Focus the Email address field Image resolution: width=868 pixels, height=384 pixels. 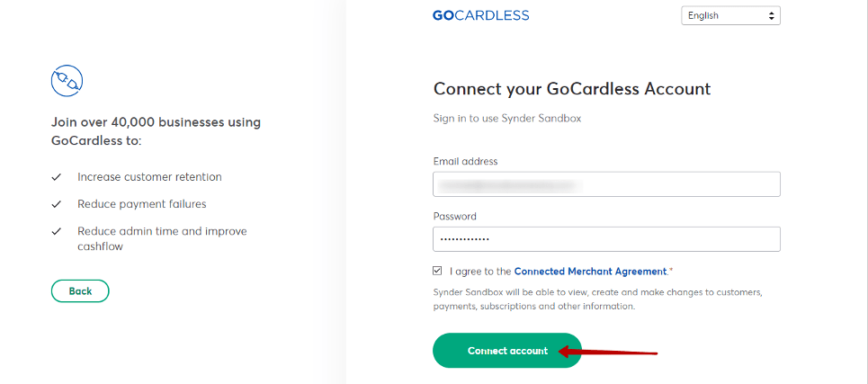coord(606,184)
